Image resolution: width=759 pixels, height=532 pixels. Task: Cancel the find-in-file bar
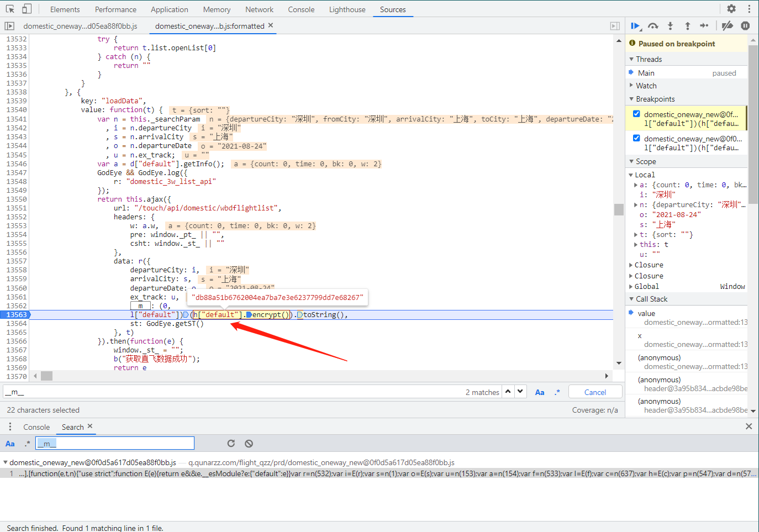(595, 392)
